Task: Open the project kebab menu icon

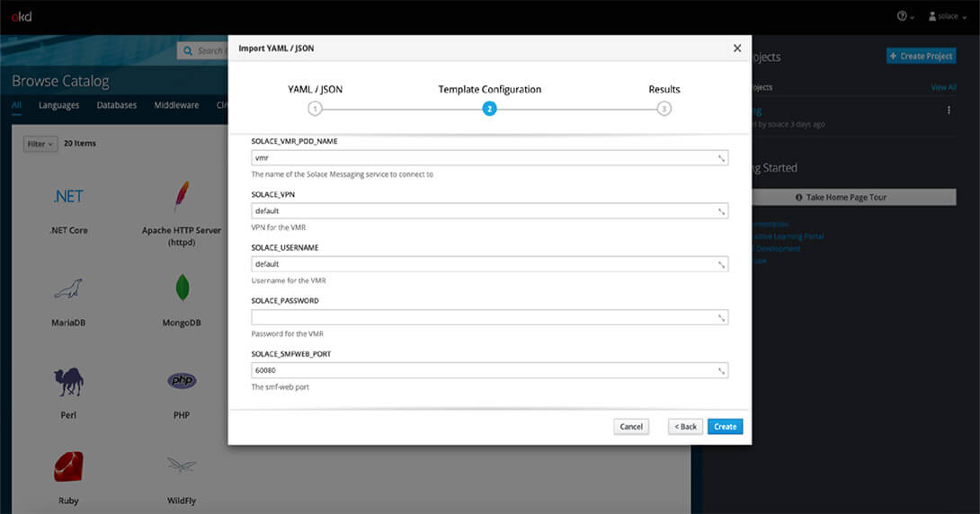Action: (x=949, y=111)
